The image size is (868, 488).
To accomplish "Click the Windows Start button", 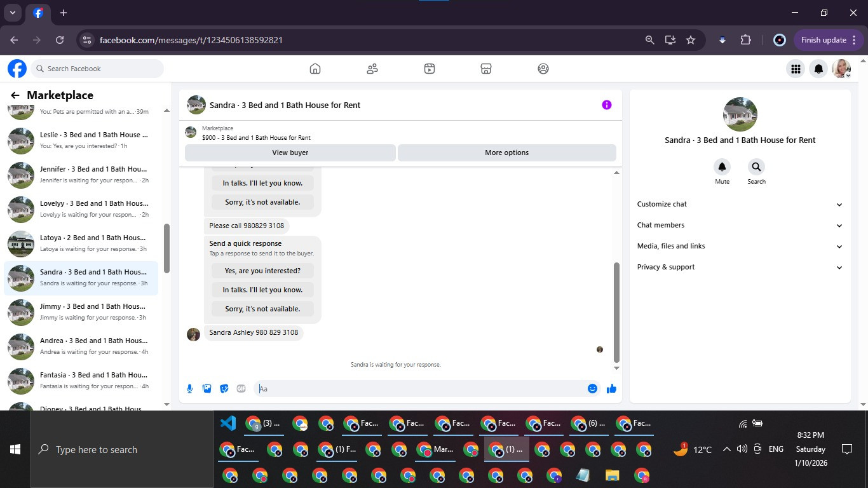I will pyautogui.click(x=15, y=449).
